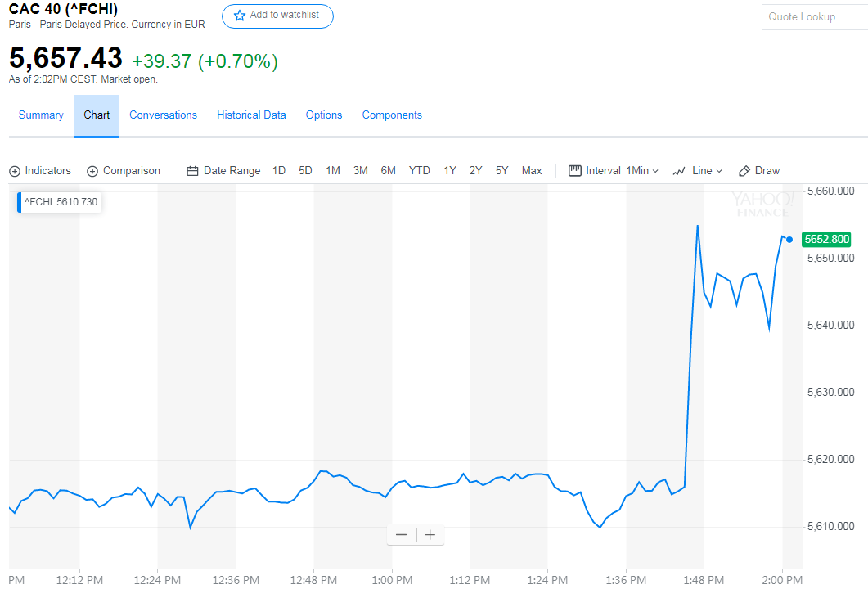Image resolution: width=868 pixels, height=589 pixels.
Task: Open the Conversations link
Action: [x=163, y=115]
